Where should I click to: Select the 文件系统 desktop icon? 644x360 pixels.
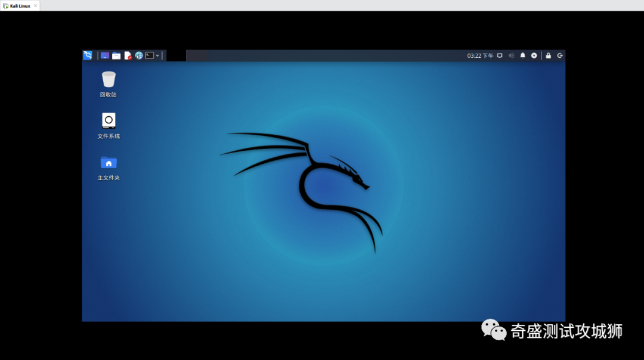109,126
